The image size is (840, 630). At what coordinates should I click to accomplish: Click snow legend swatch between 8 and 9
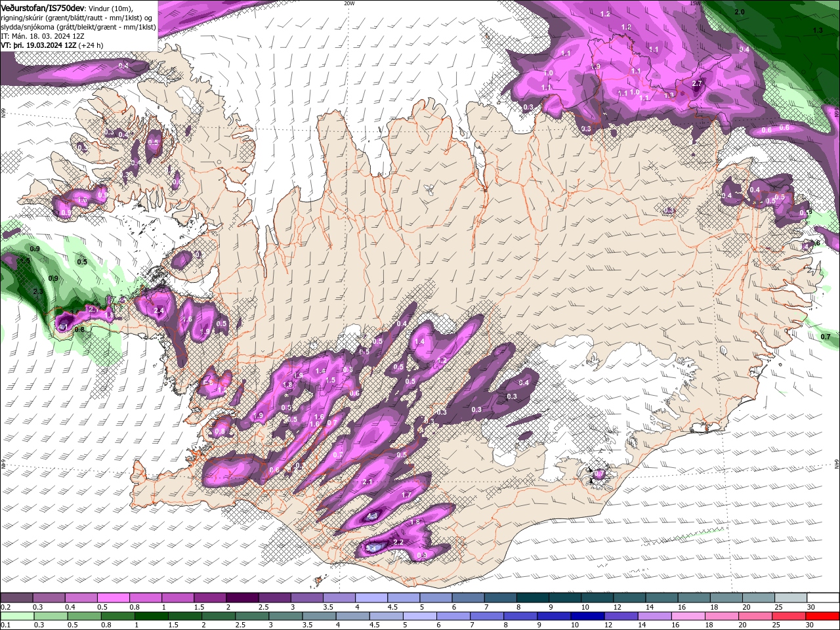(533, 597)
